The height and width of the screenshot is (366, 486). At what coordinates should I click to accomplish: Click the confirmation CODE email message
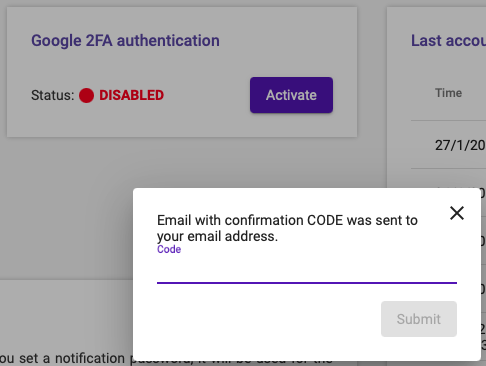(x=287, y=228)
